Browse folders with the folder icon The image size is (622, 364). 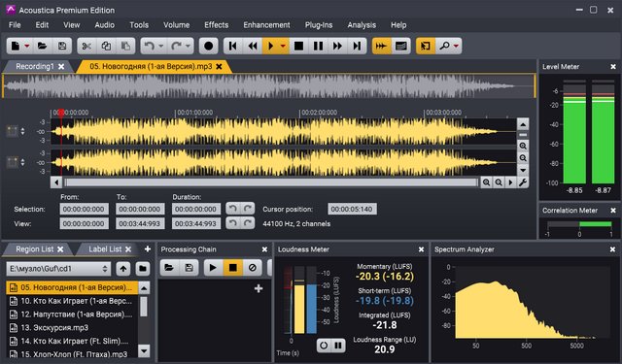[143, 269]
